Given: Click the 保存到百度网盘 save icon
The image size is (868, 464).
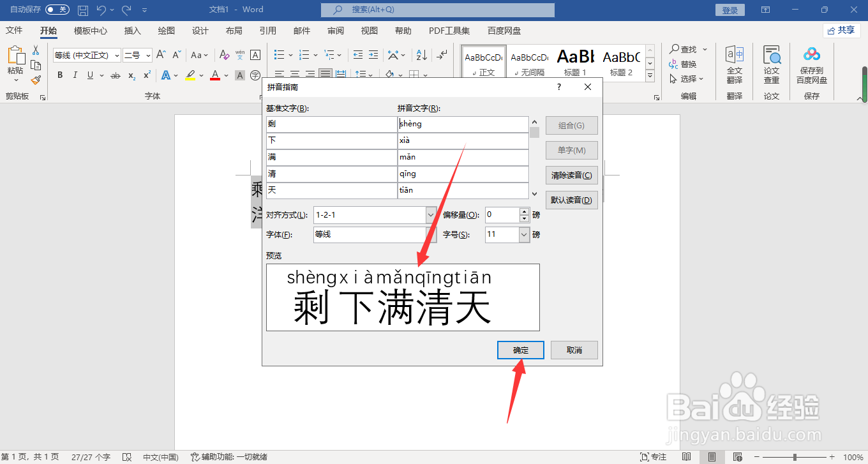Looking at the screenshot, I should [811, 64].
